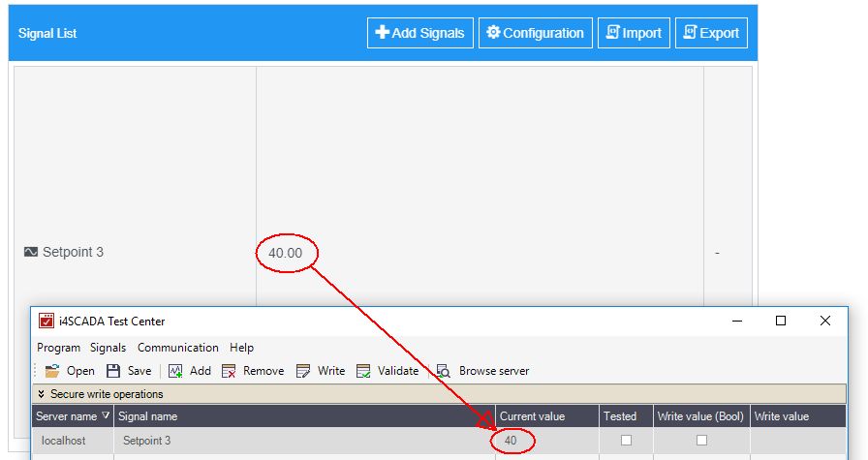Click the Export icon button
The height and width of the screenshot is (460, 868).
pyautogui.click(x=689, y=32)
